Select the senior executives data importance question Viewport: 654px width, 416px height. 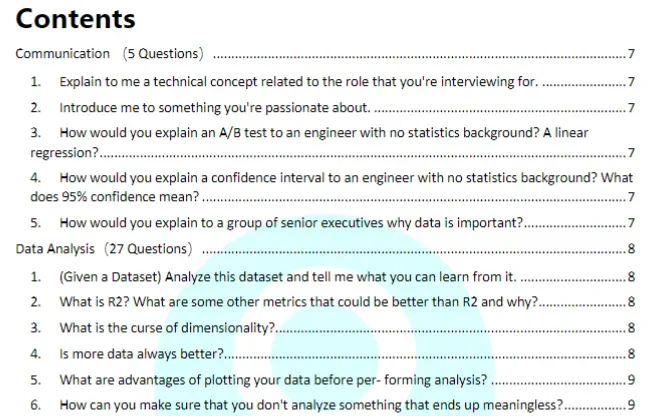point(291,223)
